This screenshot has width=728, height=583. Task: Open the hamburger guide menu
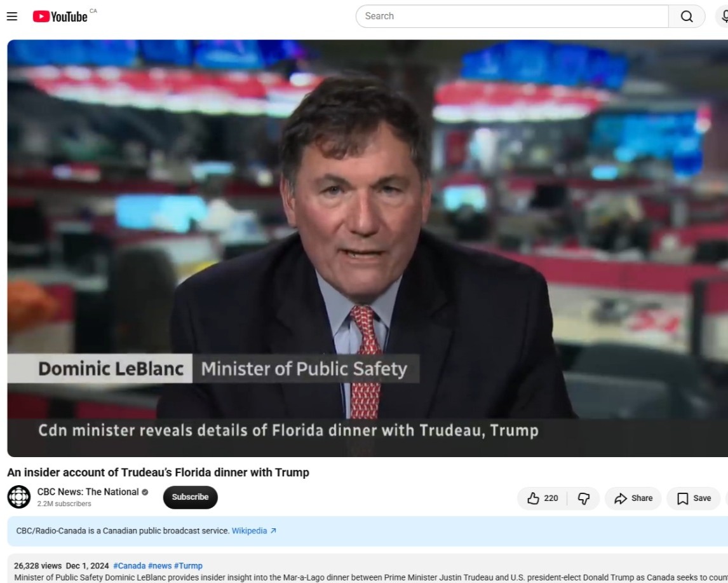pos(12,17)
